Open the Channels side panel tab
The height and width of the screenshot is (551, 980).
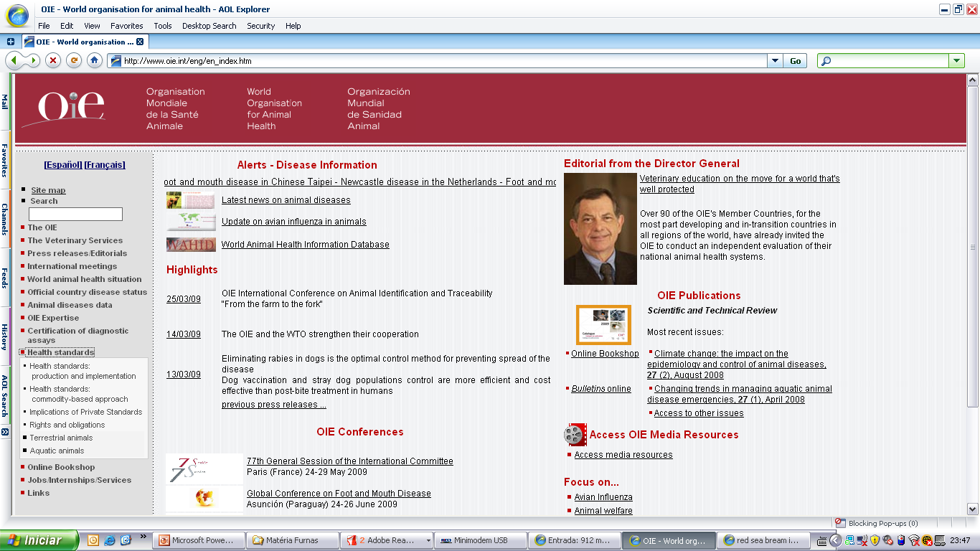tap(5, 220)
